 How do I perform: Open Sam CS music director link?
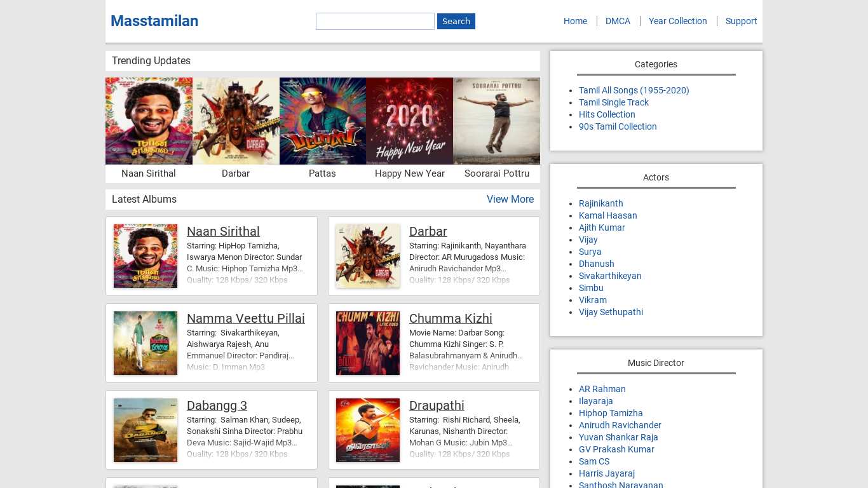(x=593, y=461)
